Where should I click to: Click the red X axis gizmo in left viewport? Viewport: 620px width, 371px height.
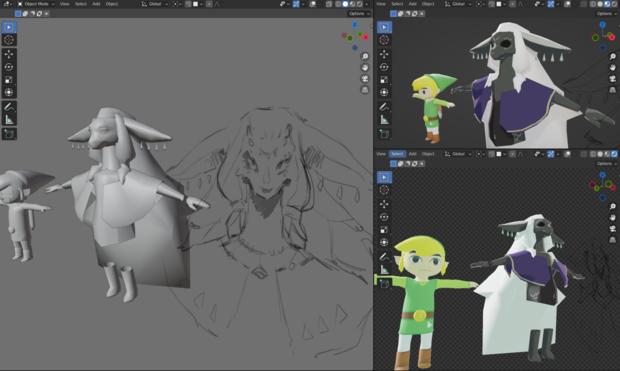(366, 37)
